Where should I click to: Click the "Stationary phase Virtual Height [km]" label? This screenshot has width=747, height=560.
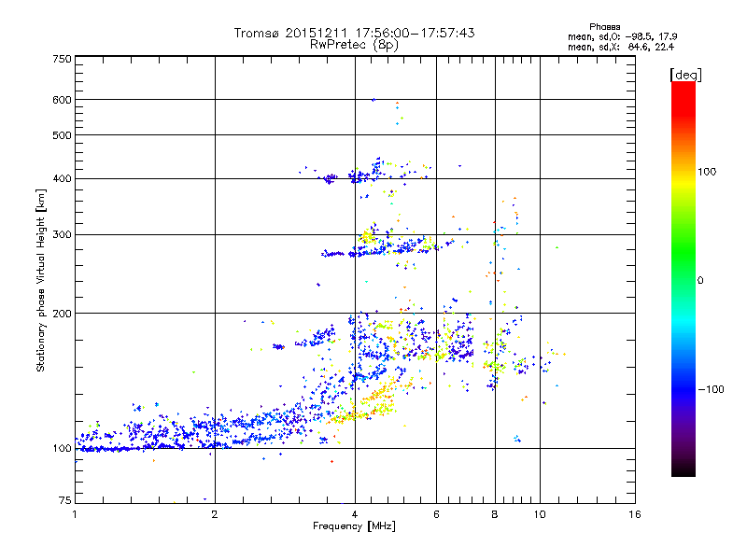(41, 280)
